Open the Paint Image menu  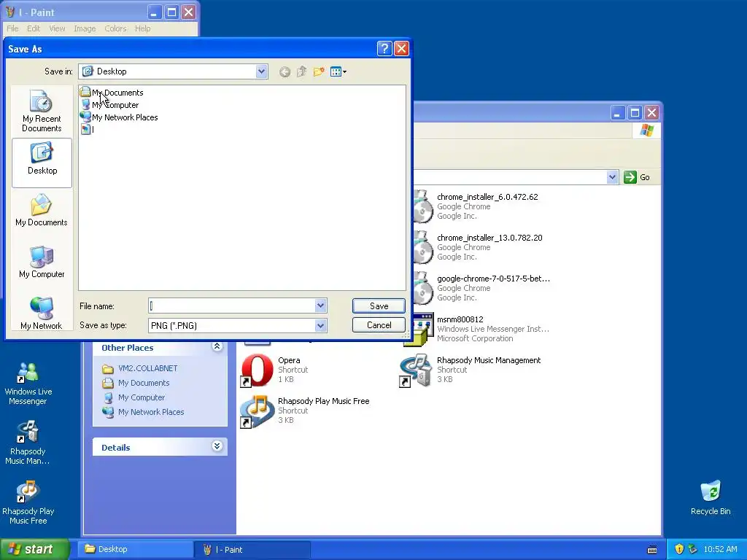coord(85,28)
